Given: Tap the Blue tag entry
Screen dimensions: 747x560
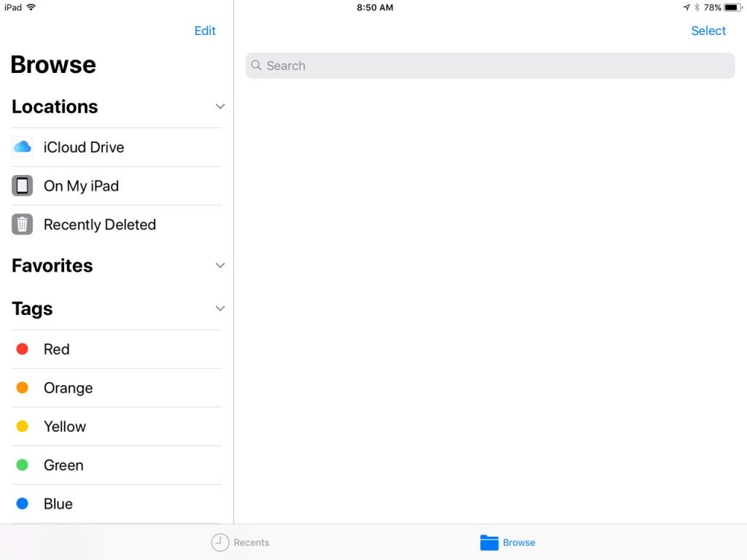Looking at the screenshot, I should [57, 503].
